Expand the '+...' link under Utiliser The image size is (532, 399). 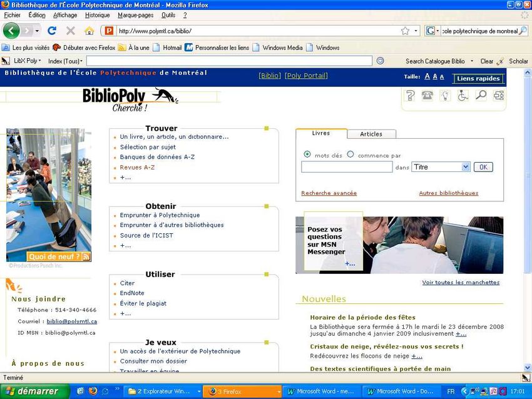coord(125,313)
